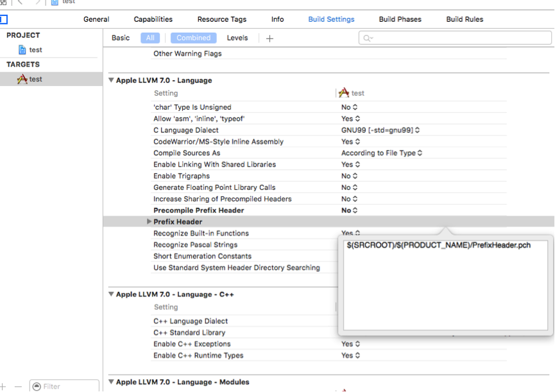This screenshot has width=555, height=392.
Task: Collapse Apple LLVM 7.0 - Language - C++ section
Action: tap(111, 294)
